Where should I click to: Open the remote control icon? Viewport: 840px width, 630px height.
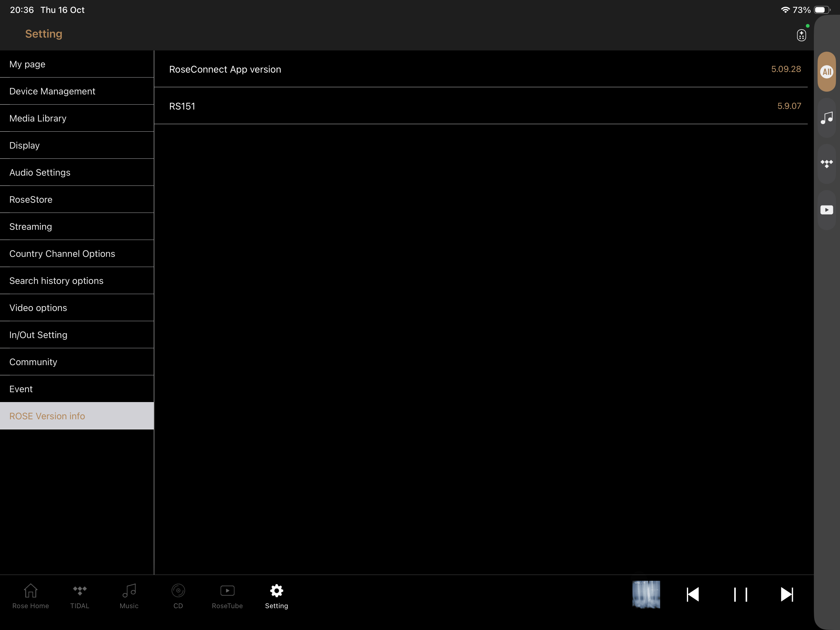click(x=801, y=35)
